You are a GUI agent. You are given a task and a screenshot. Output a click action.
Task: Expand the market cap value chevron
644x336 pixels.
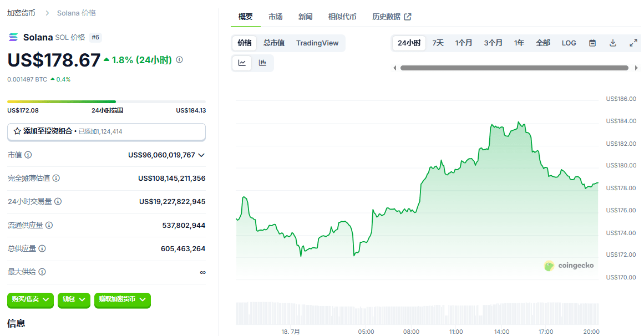pyautogui.click(x=201, y=155)
